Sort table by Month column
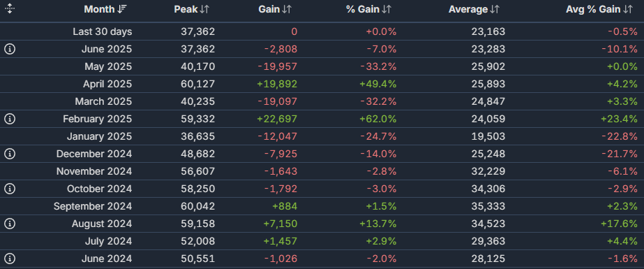Image resolution: width=644 pixels, height=269 pixels. pyautogui.click(x=105, y=10)
